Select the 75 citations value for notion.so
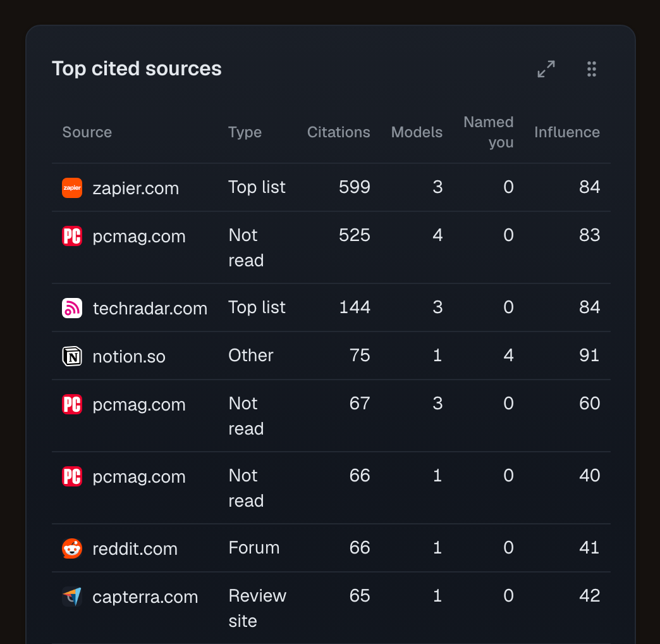 point(360,355)
